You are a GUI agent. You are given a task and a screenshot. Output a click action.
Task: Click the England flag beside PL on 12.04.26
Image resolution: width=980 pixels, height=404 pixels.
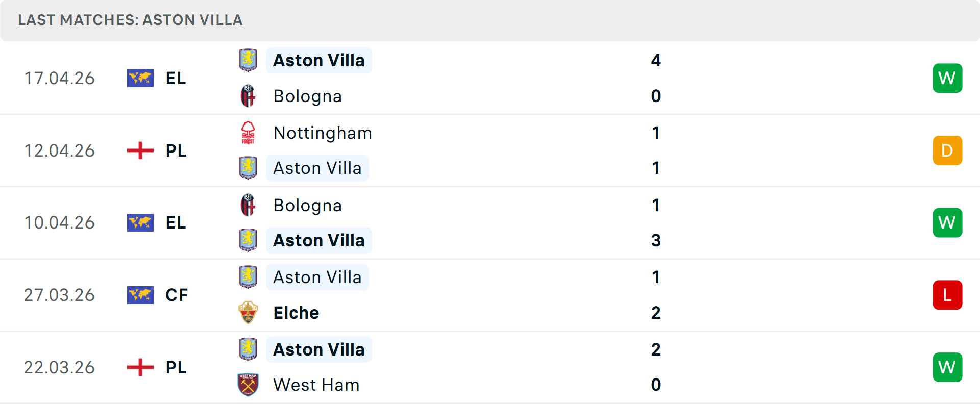[x=140, y=150]
